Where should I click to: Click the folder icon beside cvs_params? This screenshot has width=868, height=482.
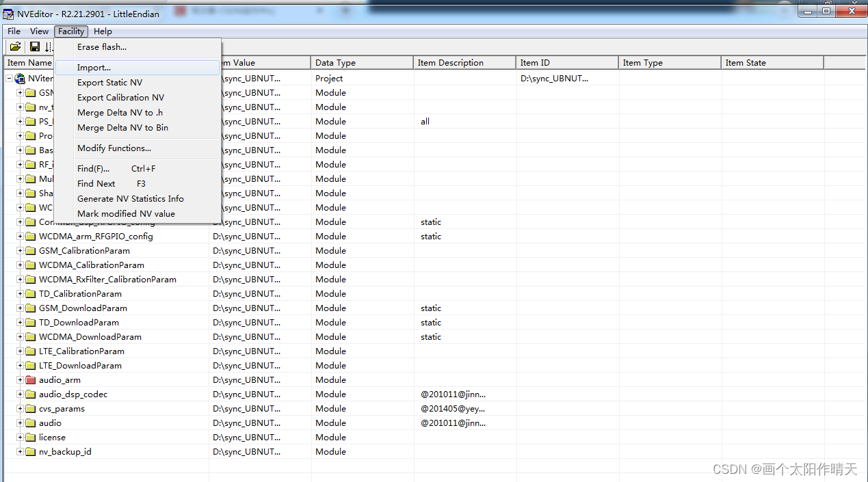[30, 409]
